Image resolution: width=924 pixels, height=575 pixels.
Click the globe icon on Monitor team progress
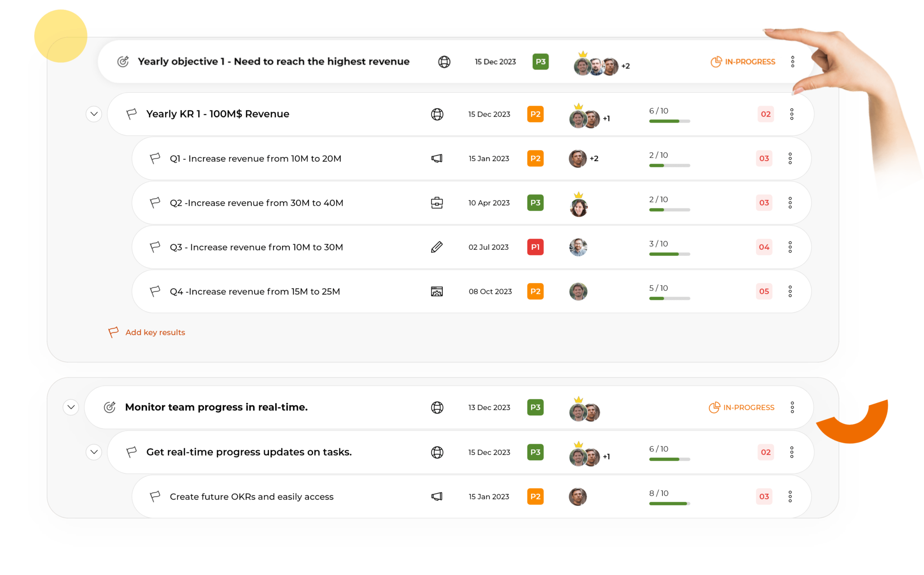[x=435, y=407]
